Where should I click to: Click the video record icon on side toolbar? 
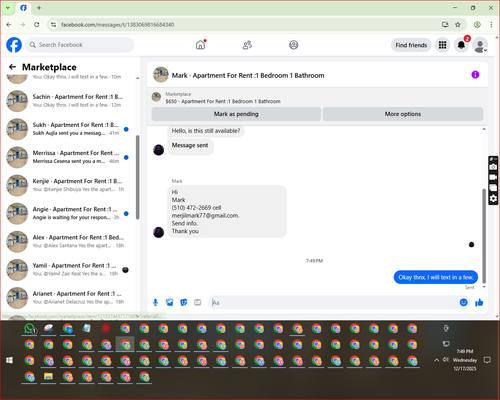493,177
